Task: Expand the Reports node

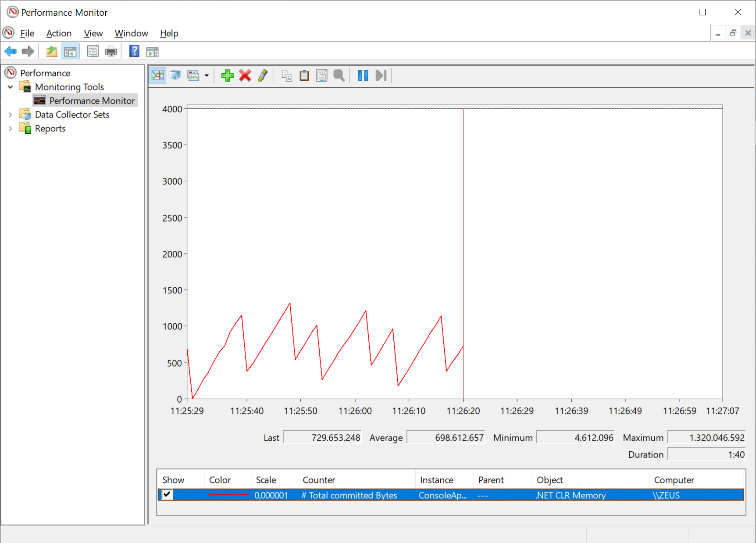Action: 11,128
